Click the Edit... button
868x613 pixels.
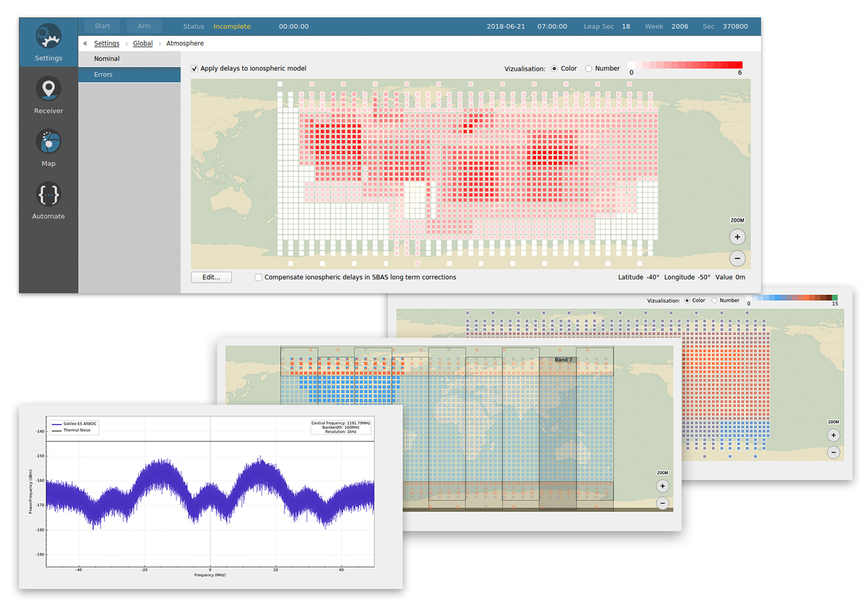tap(211, 278)
